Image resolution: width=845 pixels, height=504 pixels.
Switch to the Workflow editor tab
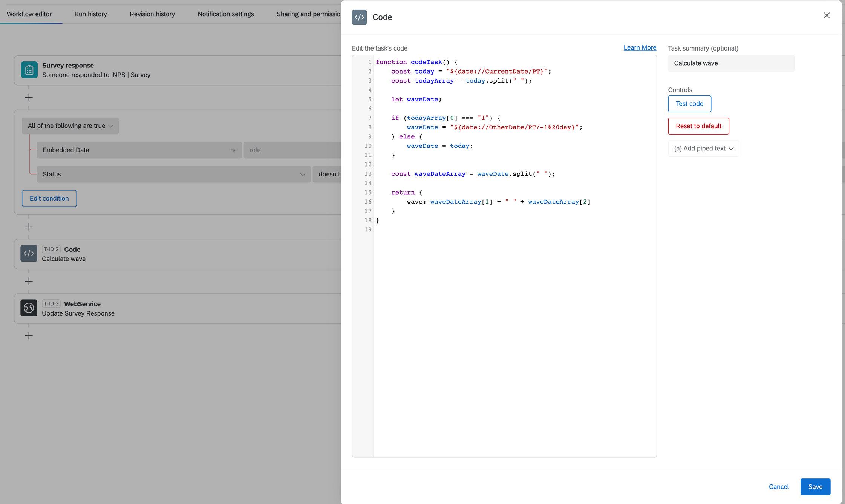tap(29, 14)
